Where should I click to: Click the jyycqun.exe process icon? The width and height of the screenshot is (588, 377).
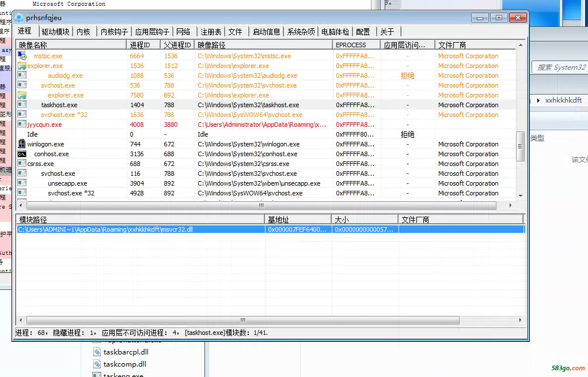[22, 125]
